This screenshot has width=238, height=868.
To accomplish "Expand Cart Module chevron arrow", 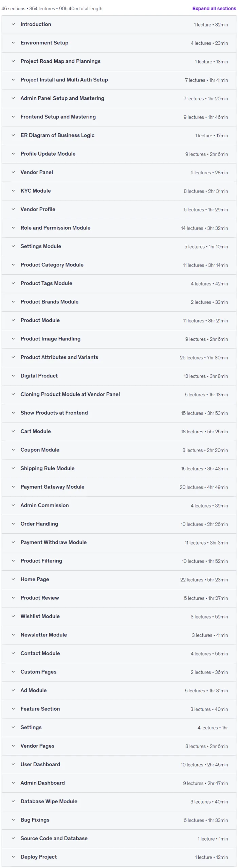I will point(13,431).
